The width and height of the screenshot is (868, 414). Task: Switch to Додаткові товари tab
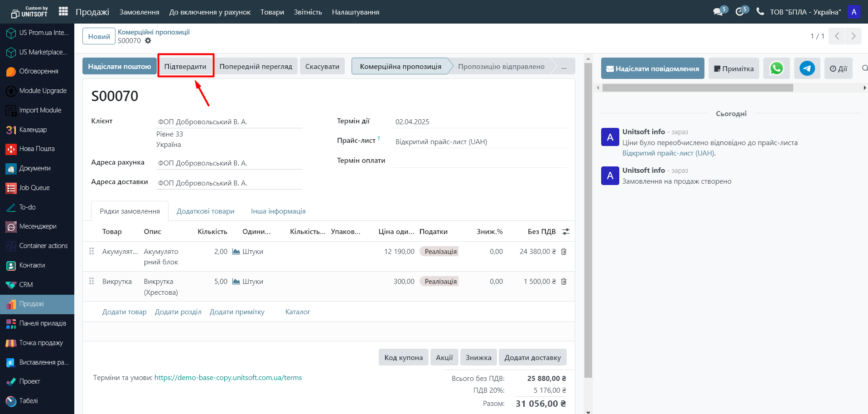coord(205,211)
